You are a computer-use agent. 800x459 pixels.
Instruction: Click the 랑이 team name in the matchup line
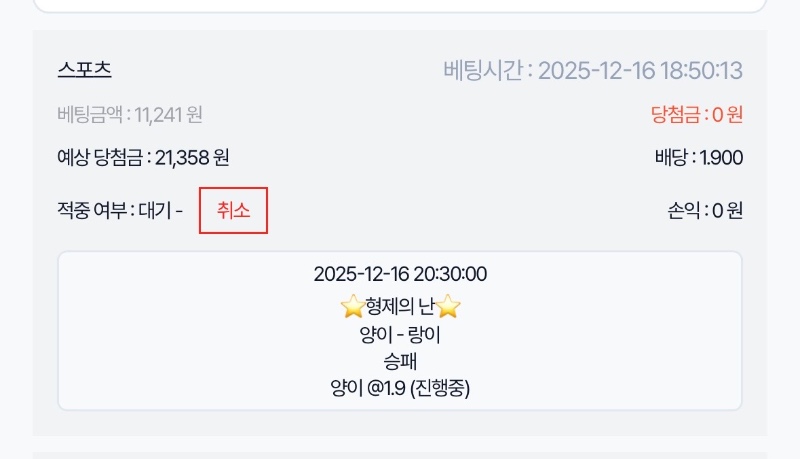[425, 334]
